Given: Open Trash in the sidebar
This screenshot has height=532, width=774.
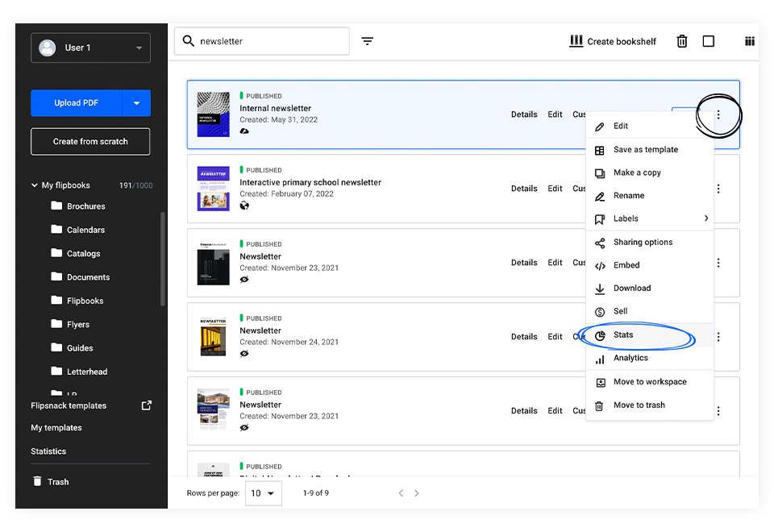Looking at the screenshot, I should click(x=51, y=482).
